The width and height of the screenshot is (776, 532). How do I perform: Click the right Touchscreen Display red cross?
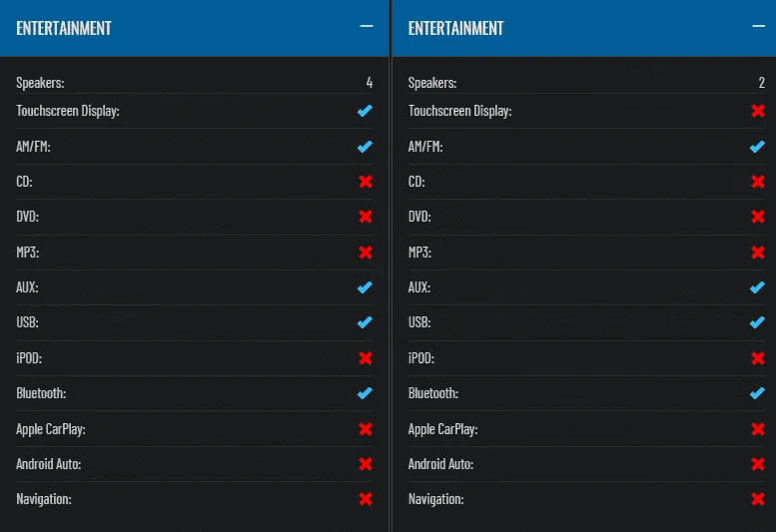(758, 111)
